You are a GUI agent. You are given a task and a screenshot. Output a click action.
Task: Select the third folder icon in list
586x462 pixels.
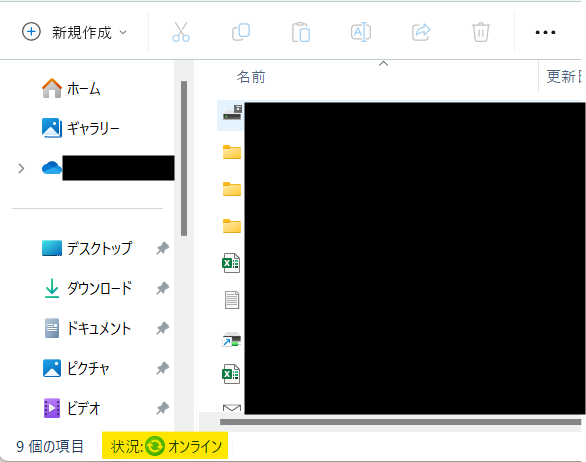[x=232, y=226]
